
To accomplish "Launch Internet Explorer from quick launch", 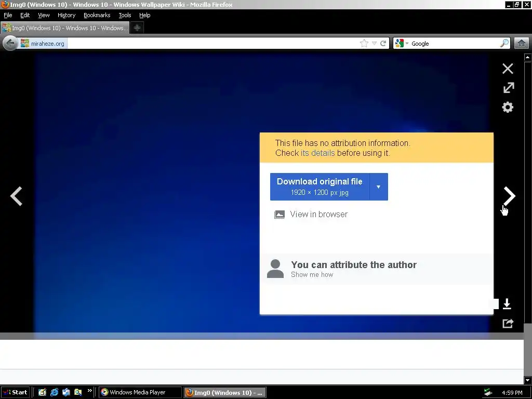I will pyautogui.click(x=54, y=392).
